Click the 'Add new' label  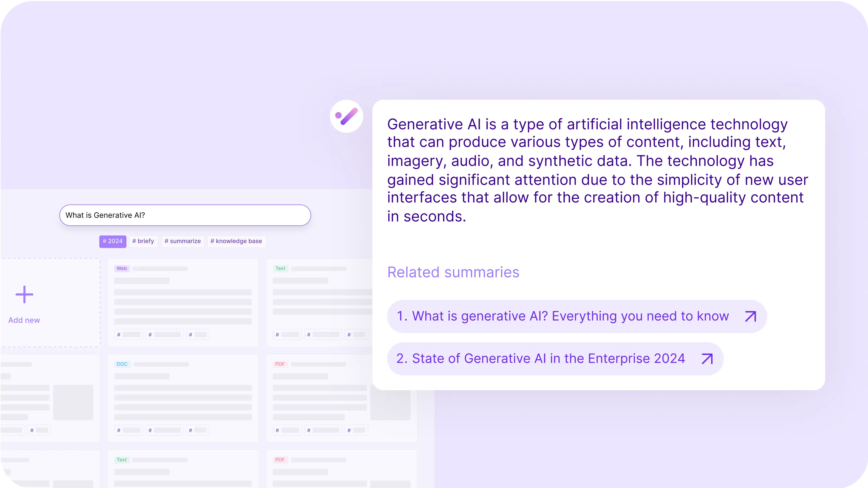pyautogui.click(x=24, y=320)
